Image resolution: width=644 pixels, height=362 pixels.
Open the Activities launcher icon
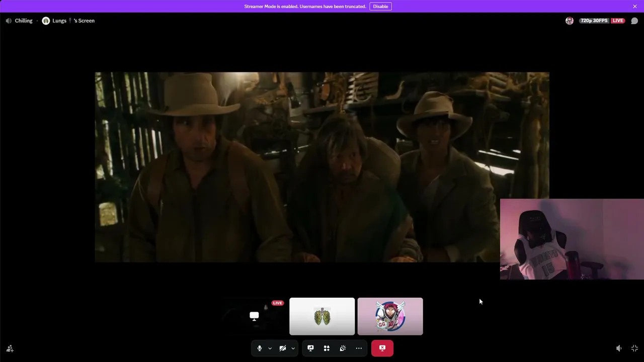[327, 348]
